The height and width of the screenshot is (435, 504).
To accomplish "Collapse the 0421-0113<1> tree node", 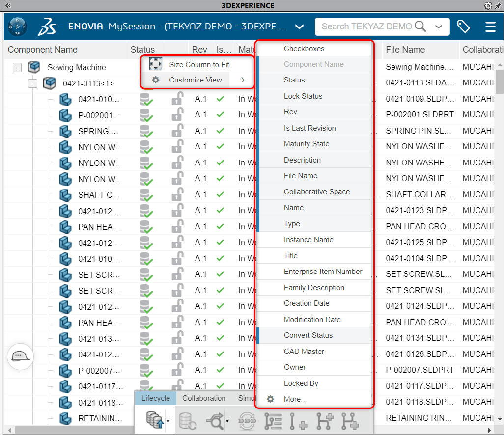I will [32, 83].
